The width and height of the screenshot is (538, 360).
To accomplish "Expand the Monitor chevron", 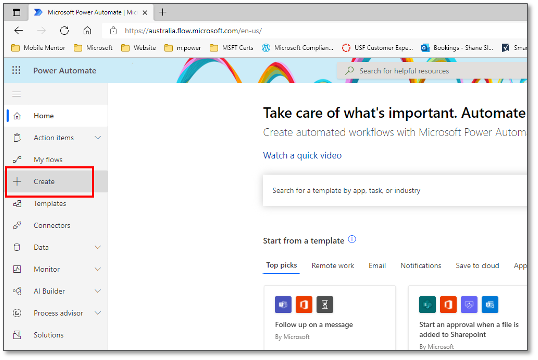I will click(x=98, y=269).
